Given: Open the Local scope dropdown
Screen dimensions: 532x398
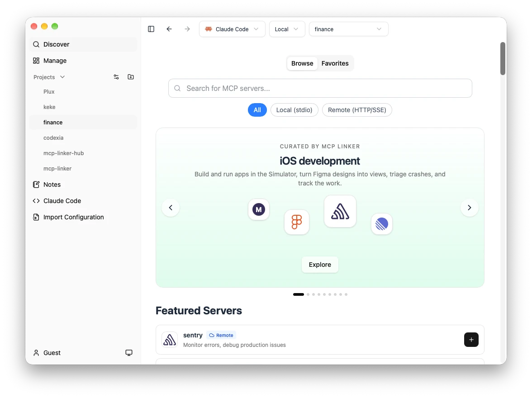Looking at the screenshot, I should pyautogui.click(x=287, y=29).
